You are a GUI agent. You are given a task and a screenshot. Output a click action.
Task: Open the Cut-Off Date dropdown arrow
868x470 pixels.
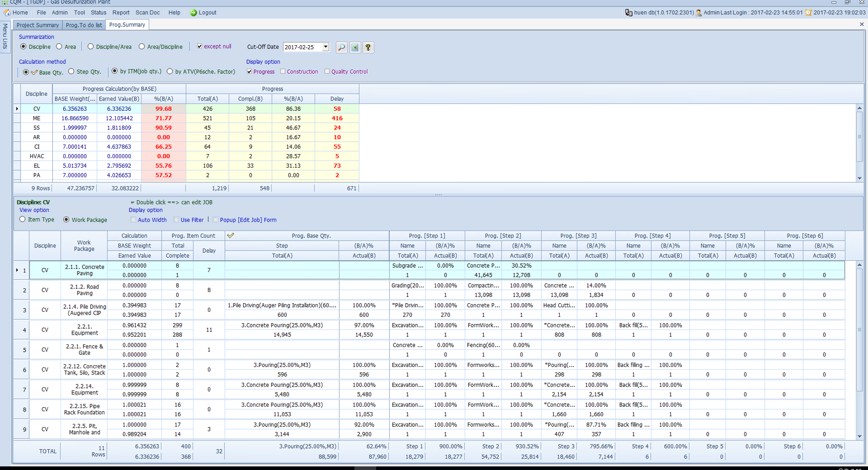pos(326,47)
